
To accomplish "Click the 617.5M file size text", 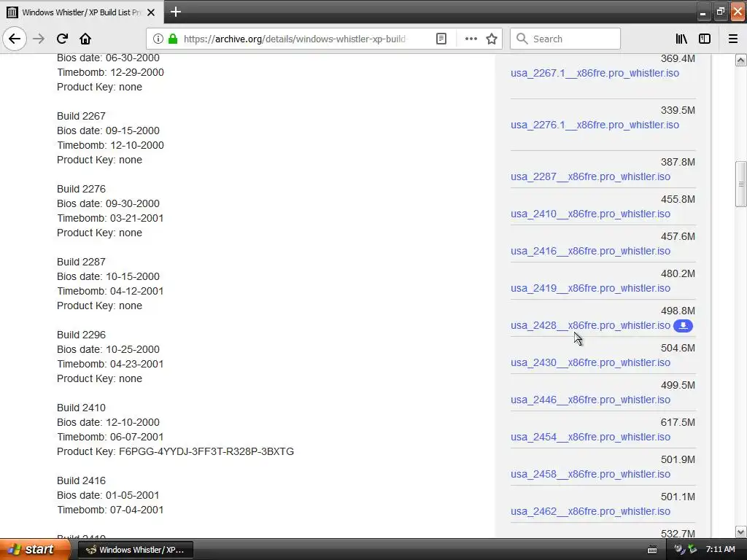I will coord(678,422).
